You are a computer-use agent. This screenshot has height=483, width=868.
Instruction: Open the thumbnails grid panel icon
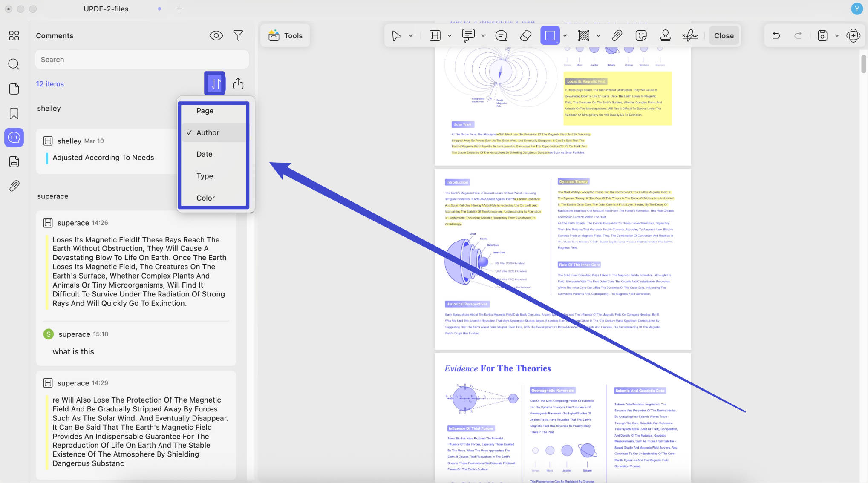14,35
